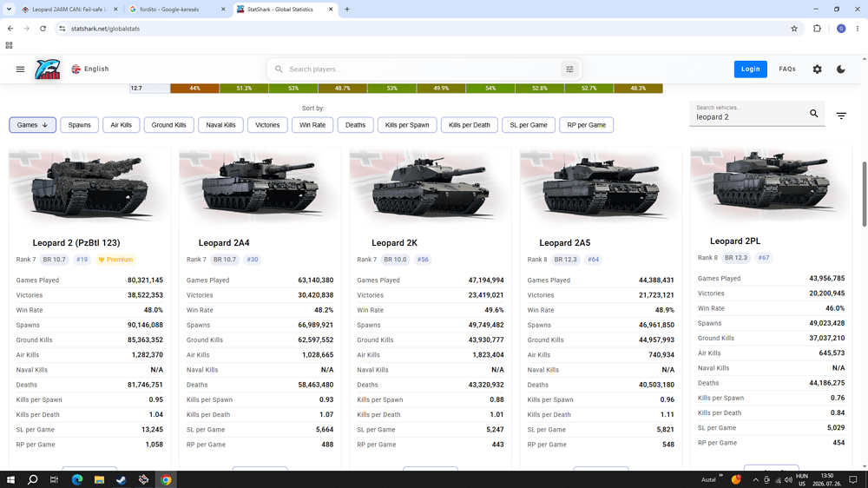Sort vehicles by Deaths
This screenshot has height=488, width=868.
click(x=355, y=125)
